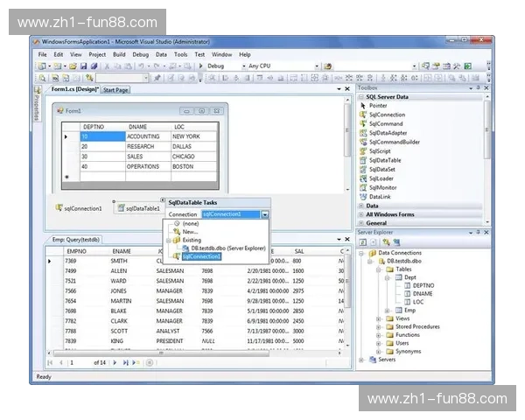This screenshot has width=525, height=420.
Task: Jump to the last record in the navigator
Action: tap(125, 362)
